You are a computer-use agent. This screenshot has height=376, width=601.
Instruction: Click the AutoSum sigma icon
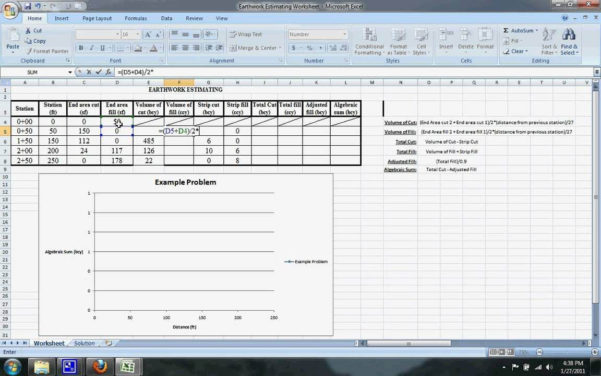tap(506, 30)
